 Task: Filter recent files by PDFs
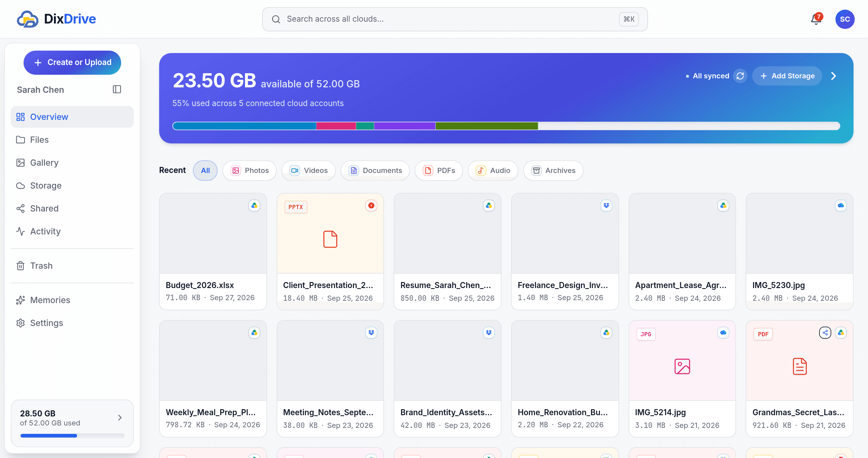pos(439,171)
